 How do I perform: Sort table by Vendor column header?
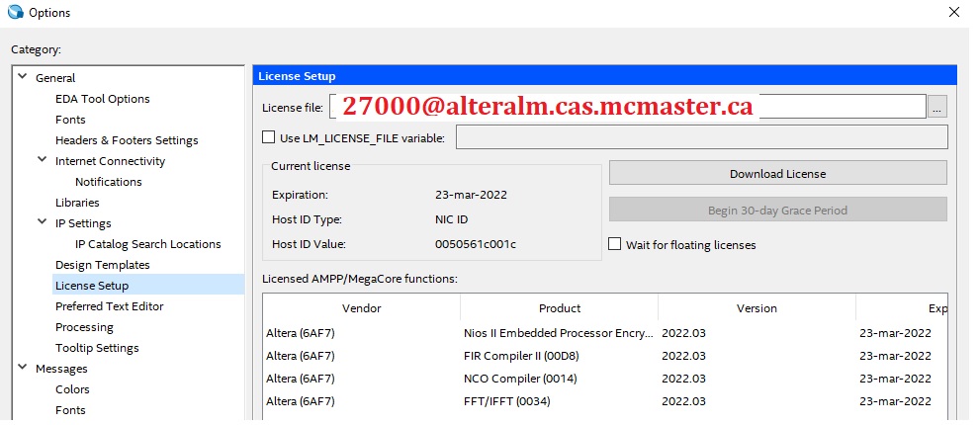pos(361,308)
